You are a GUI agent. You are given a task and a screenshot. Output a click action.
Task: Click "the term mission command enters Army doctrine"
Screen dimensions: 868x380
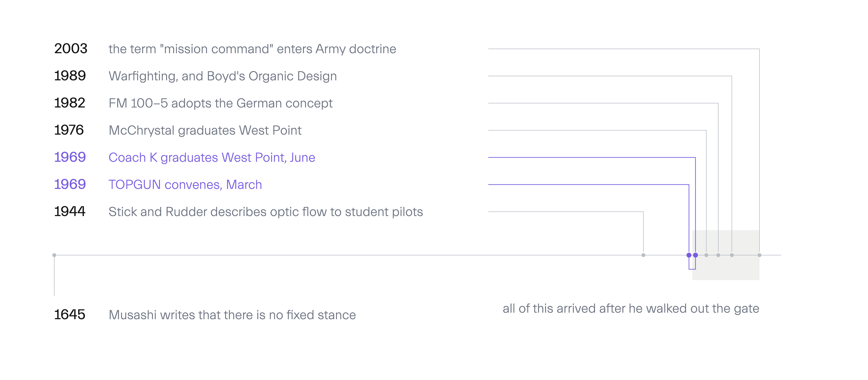click(252, 49)
